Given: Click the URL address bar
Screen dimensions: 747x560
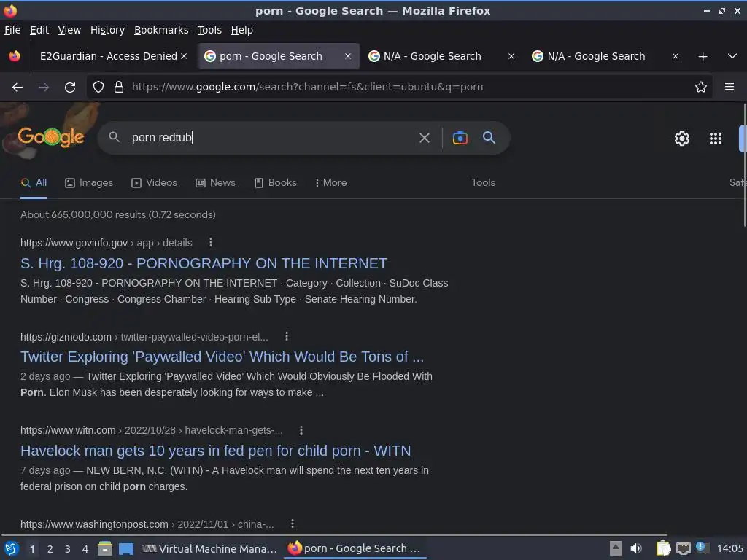Looking at the screenshot, I should (x=400, y=87).
